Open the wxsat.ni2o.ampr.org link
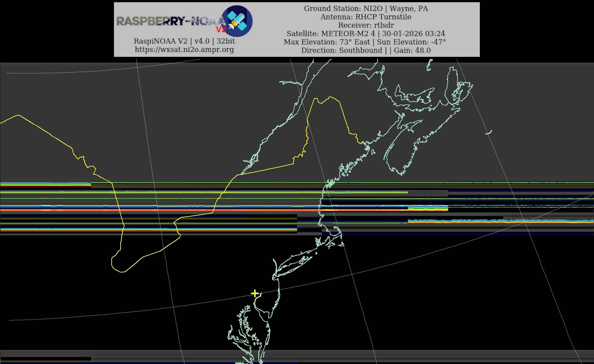 184,49
